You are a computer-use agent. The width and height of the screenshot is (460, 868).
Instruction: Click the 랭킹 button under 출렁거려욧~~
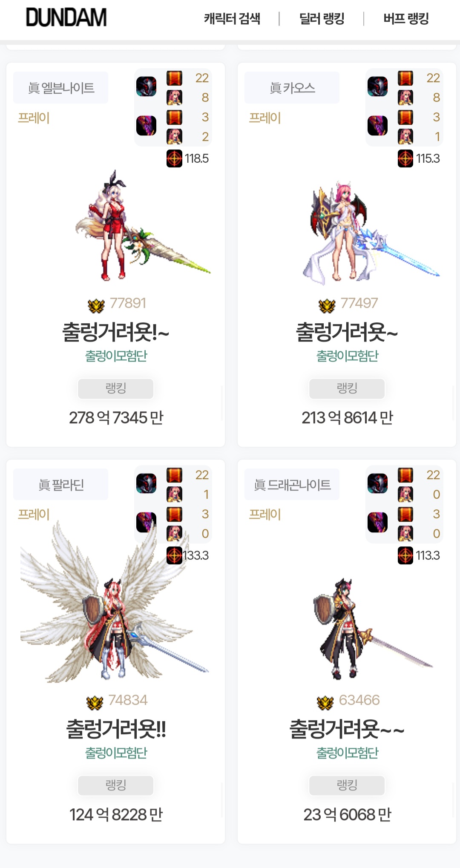click(x=347, y=785)
